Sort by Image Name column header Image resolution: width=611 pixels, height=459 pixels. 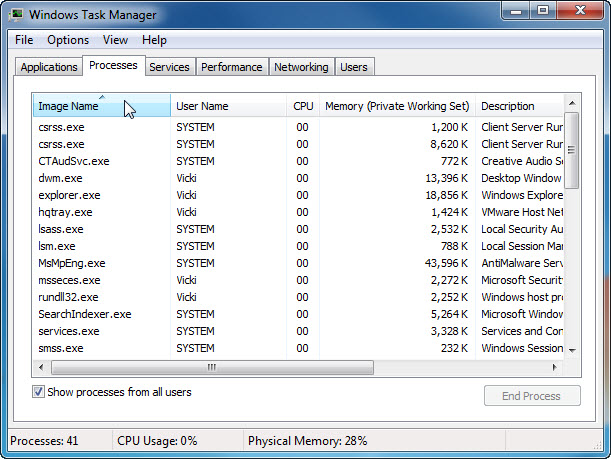pyautogui.click(x=102, y=106)
